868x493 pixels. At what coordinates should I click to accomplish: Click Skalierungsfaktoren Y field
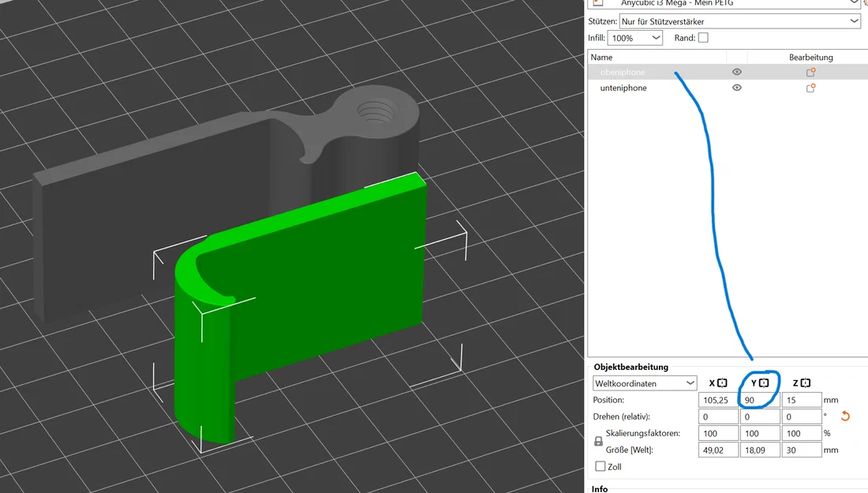pos(760,433)
